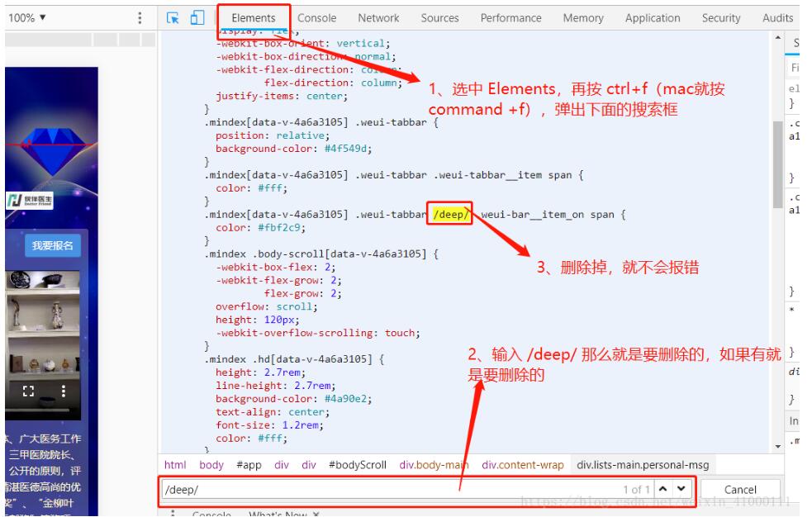
Task: Click the previous-match up arrow in search bar
Action: (x=665, y=488)
